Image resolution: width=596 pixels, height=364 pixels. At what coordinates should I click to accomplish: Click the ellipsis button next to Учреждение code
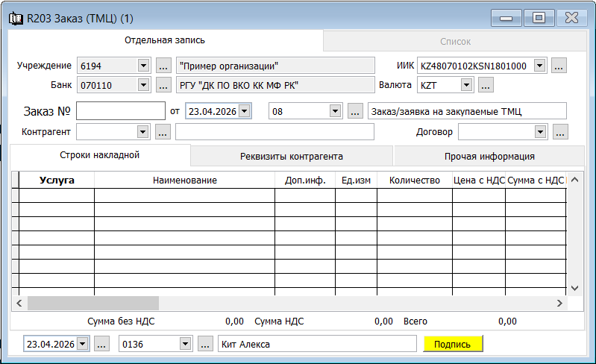(164, 66)
